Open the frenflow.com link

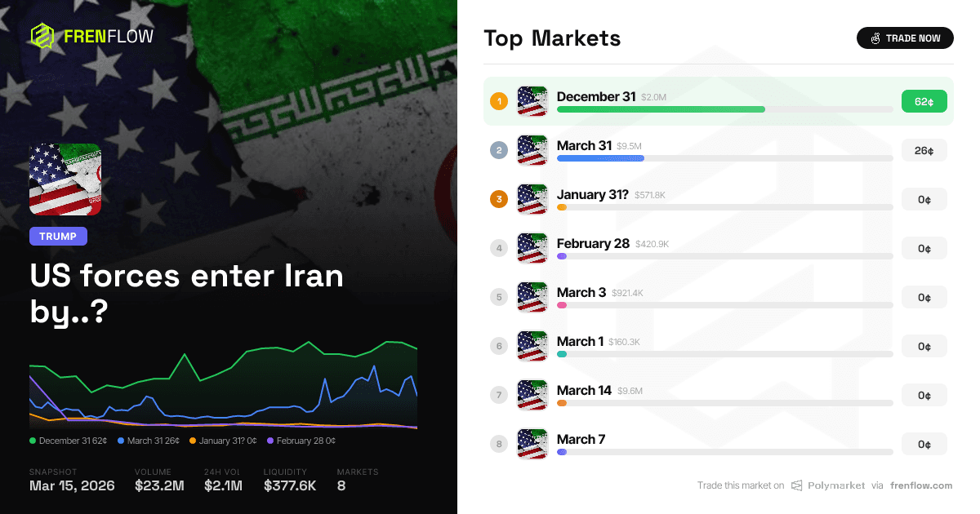tap(921, 485)
